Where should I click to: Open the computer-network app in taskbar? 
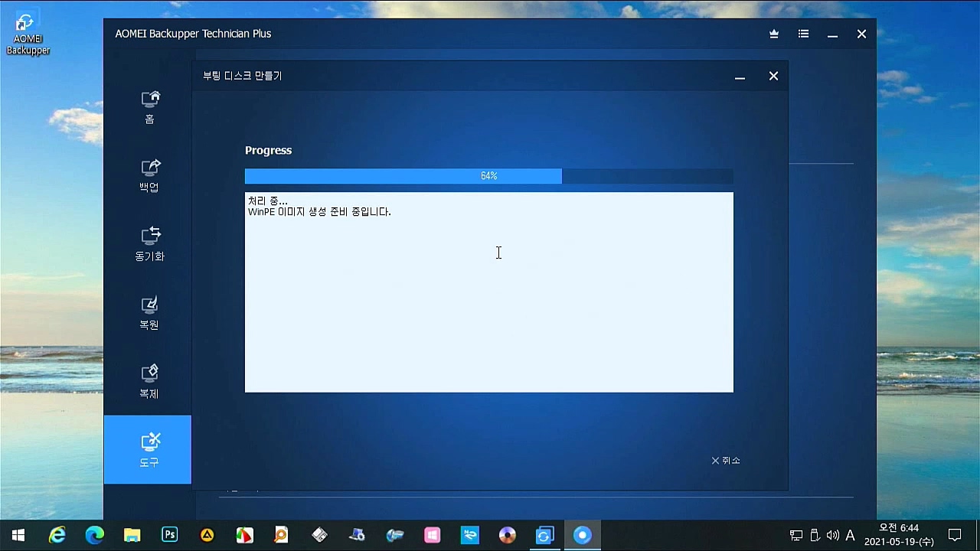pos(357,535)
